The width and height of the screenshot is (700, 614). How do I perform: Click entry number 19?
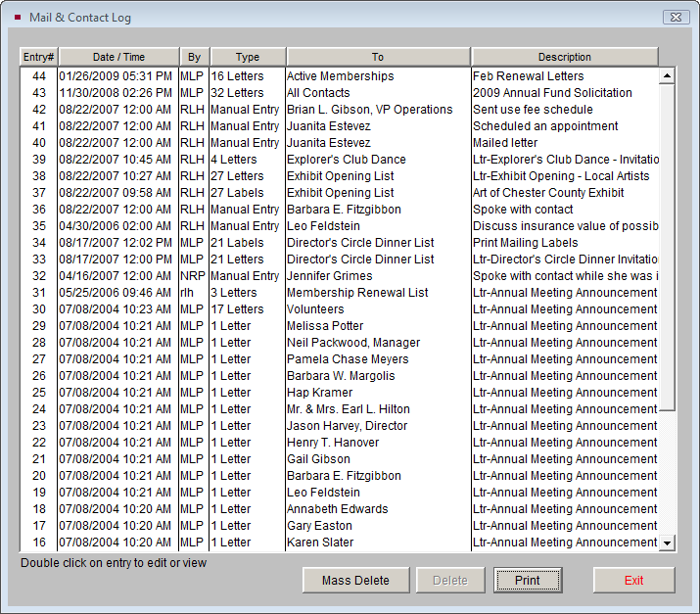(x=39, y=493)
